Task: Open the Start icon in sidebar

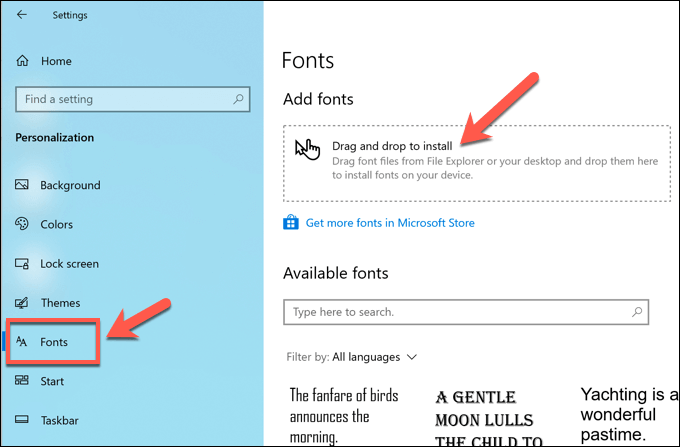Action: coord(22,381)
